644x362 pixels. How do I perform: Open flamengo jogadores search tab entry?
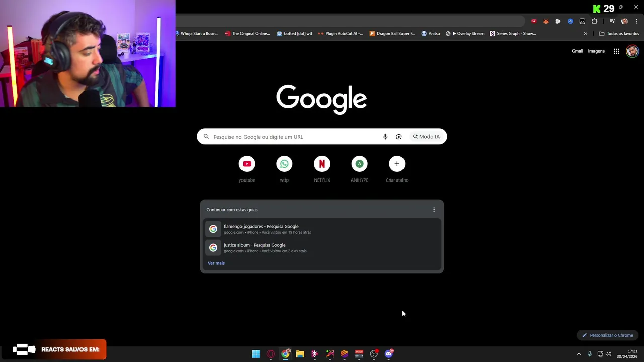[x=322, y=229]
